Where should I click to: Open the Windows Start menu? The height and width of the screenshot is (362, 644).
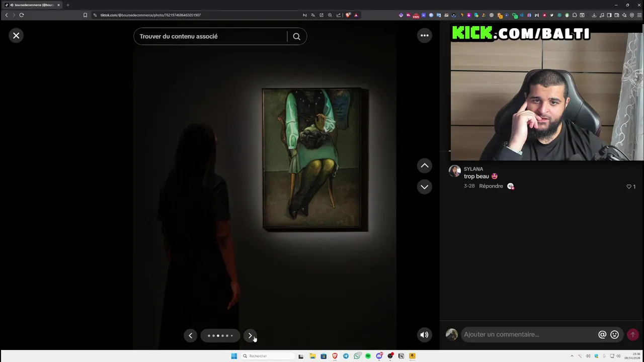click(x=234, y=356)
